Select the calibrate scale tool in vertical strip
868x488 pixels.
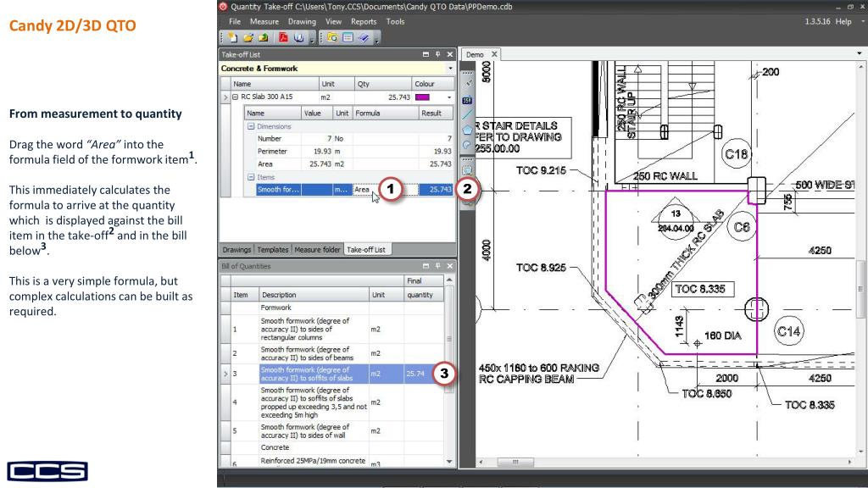468,83
